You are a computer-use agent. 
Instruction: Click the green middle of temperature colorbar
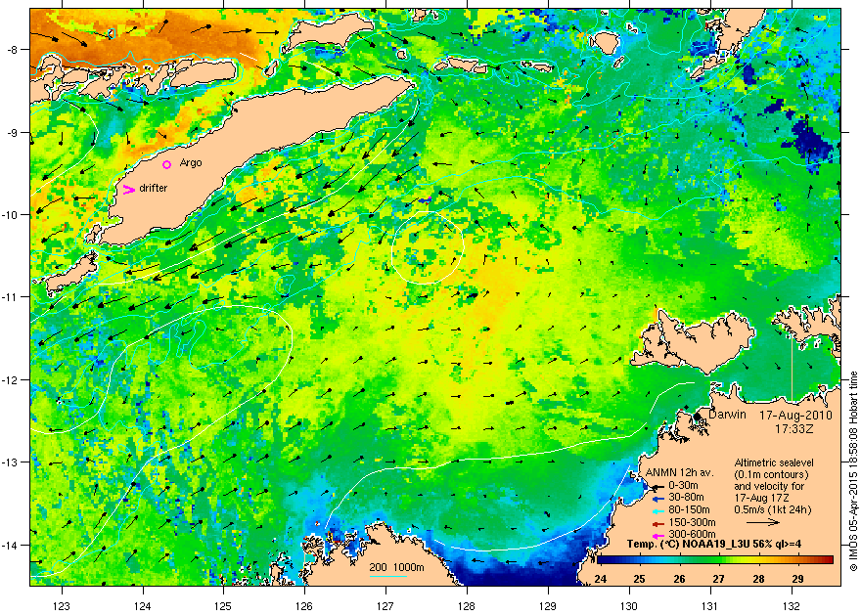click(714, 560)
